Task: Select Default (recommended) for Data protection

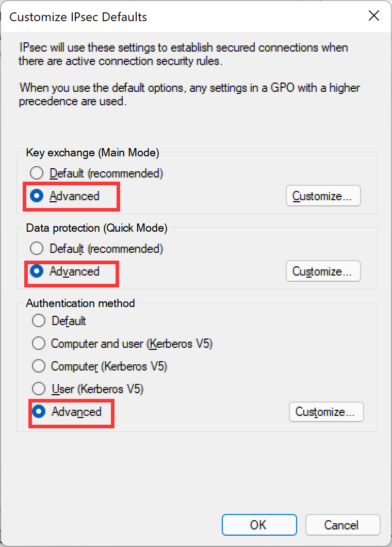Action: (x=37, y=249)
